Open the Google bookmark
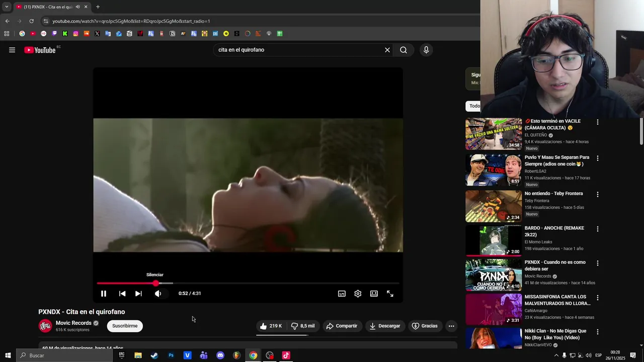The height and width of the screenshot is (362, 644). (22, 34)
